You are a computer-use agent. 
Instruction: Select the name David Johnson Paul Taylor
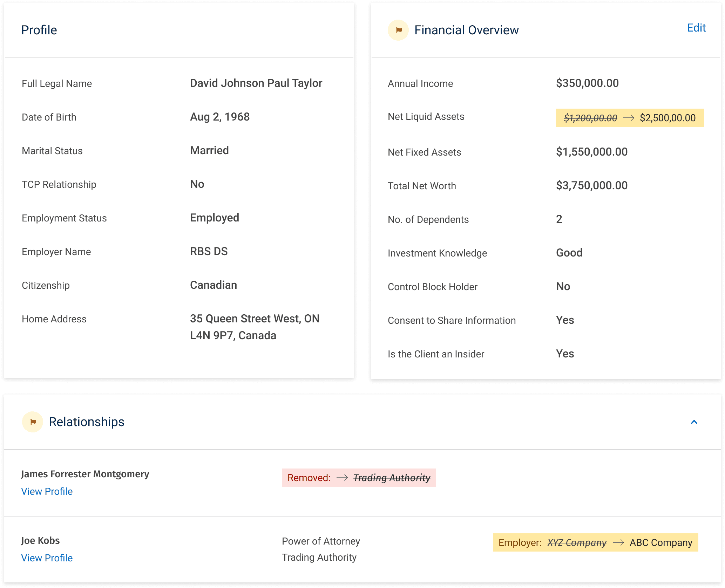pyautogui.click(x=256, y=83)
